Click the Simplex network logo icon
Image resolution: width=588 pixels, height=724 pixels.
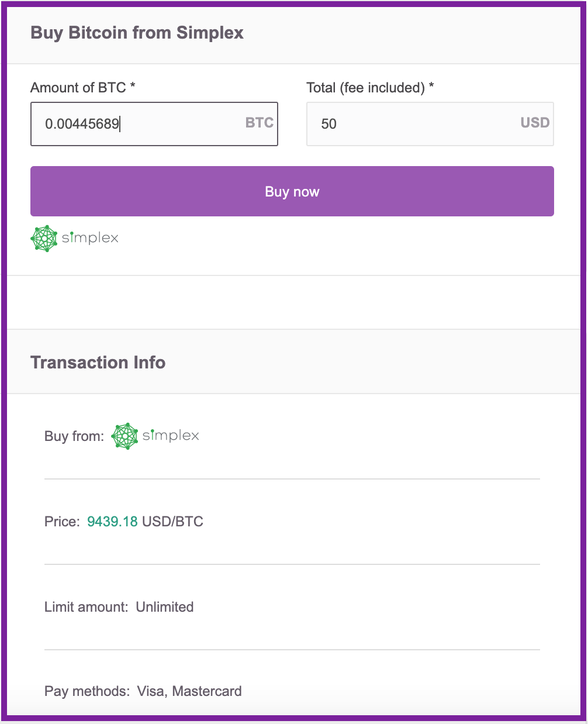43,237
